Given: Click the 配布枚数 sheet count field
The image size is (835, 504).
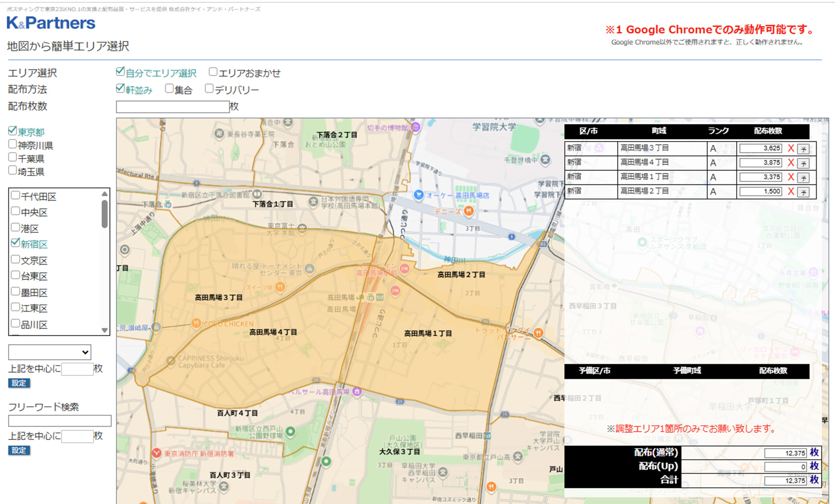Looking at the screenshot, I should coord(173,107).
